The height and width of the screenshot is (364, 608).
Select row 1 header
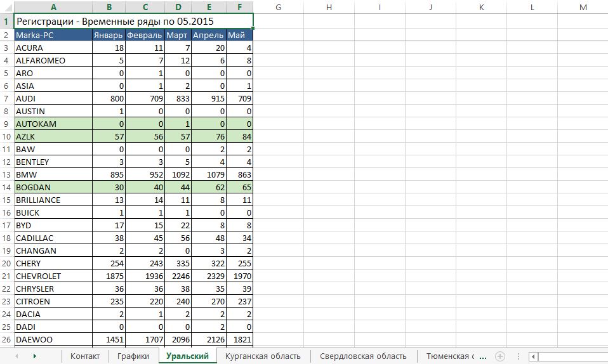(x=6, y=22)
